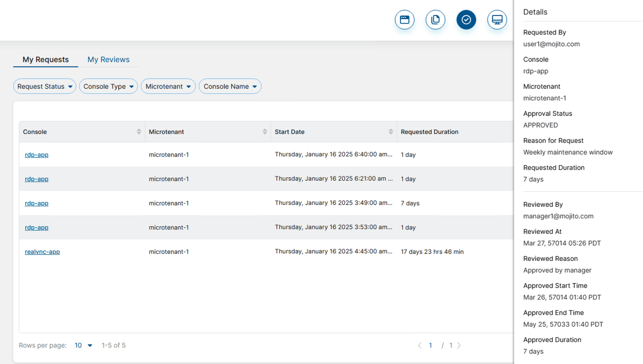Click the browser window icon in top toolbar
The image size is (643, 364).
pyautogui.click(x=405, y=20)
